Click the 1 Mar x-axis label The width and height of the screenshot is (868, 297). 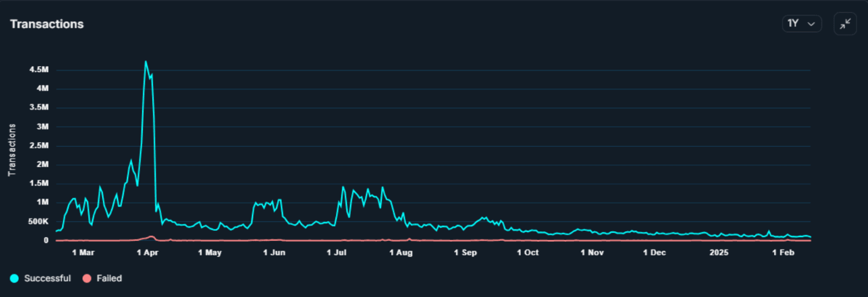point(83,252)
